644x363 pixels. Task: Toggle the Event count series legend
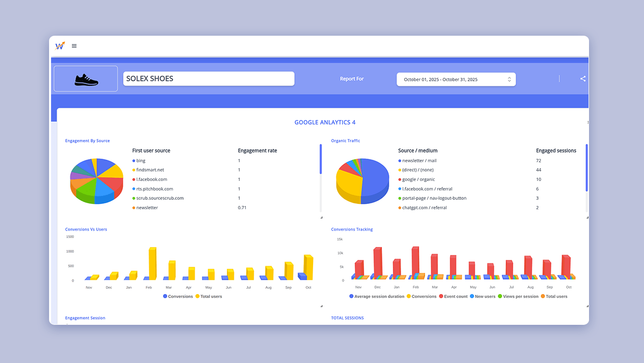(442, 296)
